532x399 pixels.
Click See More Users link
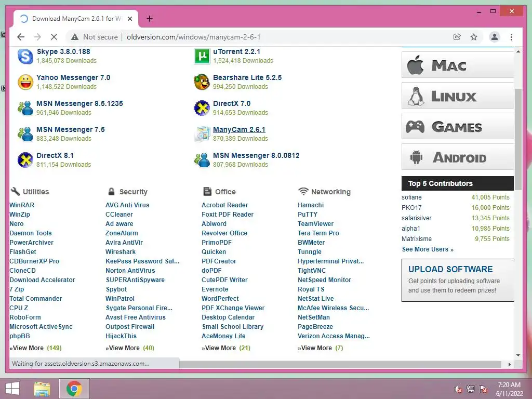coord(428,249)
